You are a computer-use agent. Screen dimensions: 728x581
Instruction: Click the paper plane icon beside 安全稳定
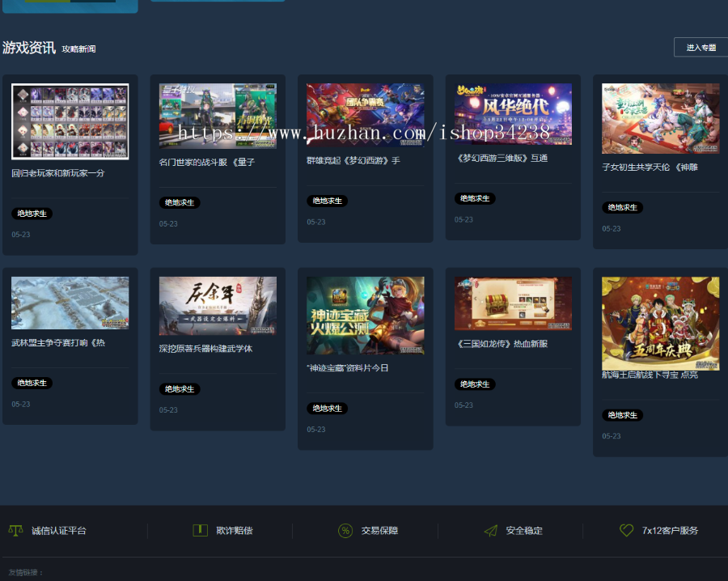click(490, 531)
